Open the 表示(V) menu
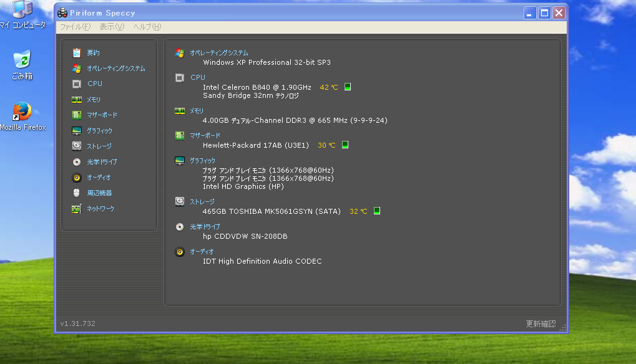 pyautogui.click(x=112, y=27)
